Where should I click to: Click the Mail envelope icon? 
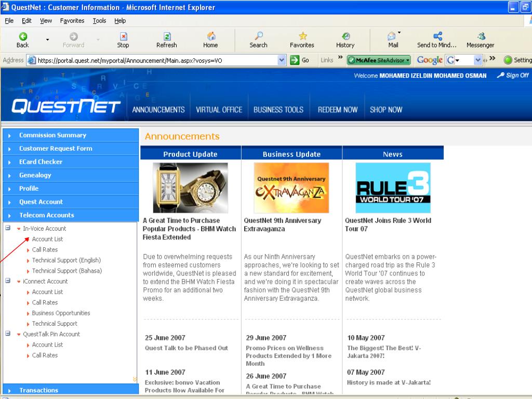coord(392,36)
